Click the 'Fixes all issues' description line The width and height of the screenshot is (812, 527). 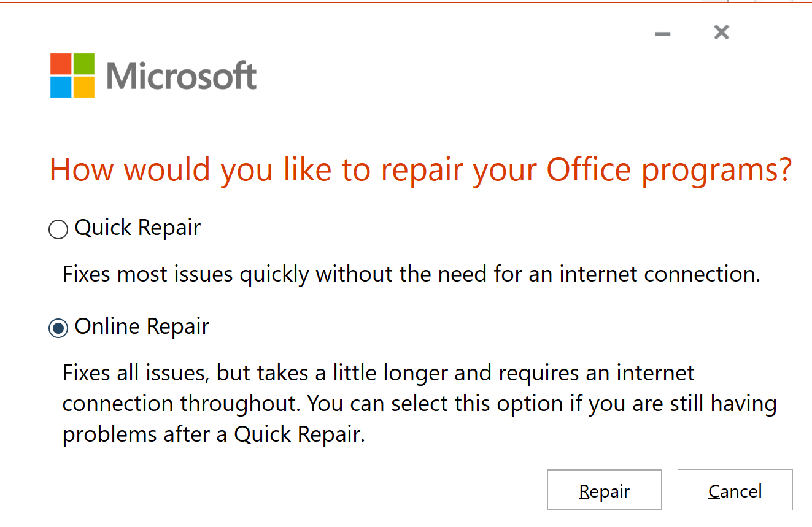pyautogui.click(x=378, y=372)
